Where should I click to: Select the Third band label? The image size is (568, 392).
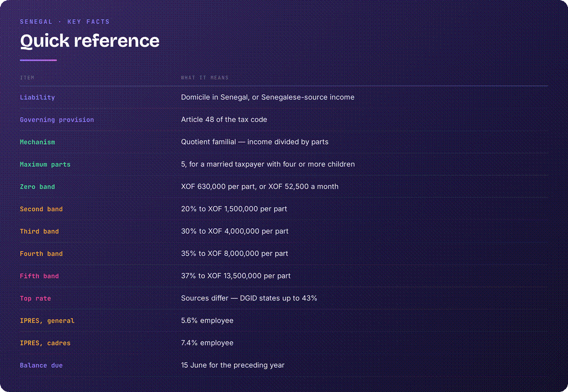39,231
